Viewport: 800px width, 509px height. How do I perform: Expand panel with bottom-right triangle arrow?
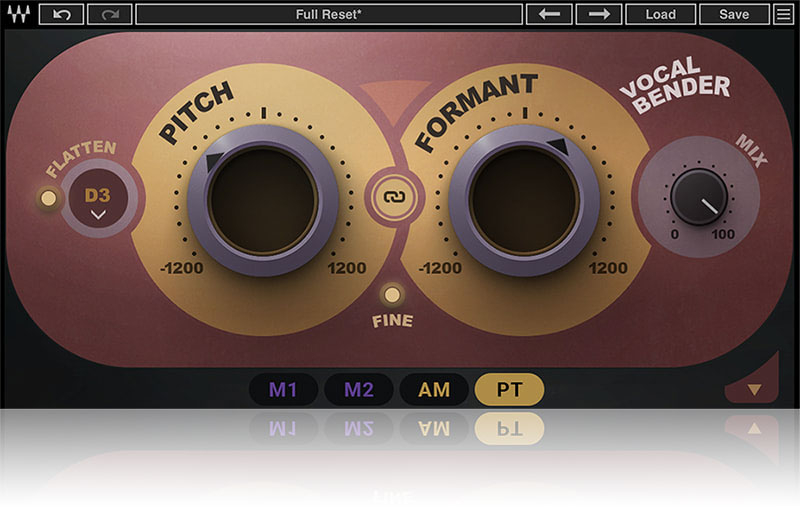click(754, 388)
